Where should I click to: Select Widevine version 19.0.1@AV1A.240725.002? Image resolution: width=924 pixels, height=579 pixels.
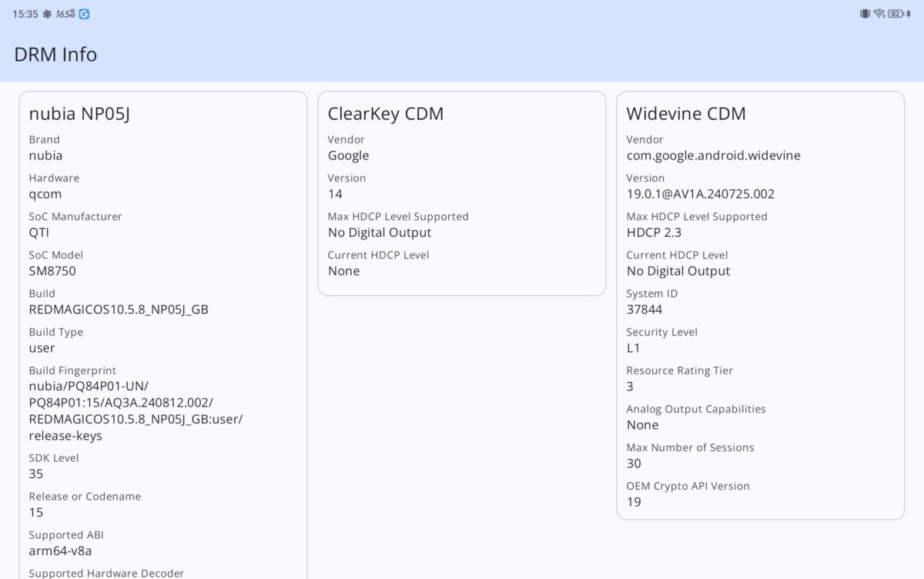pos(701,194)
